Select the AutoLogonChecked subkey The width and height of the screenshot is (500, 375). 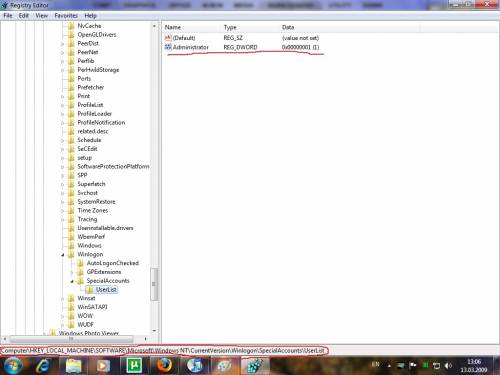(113, 263)
